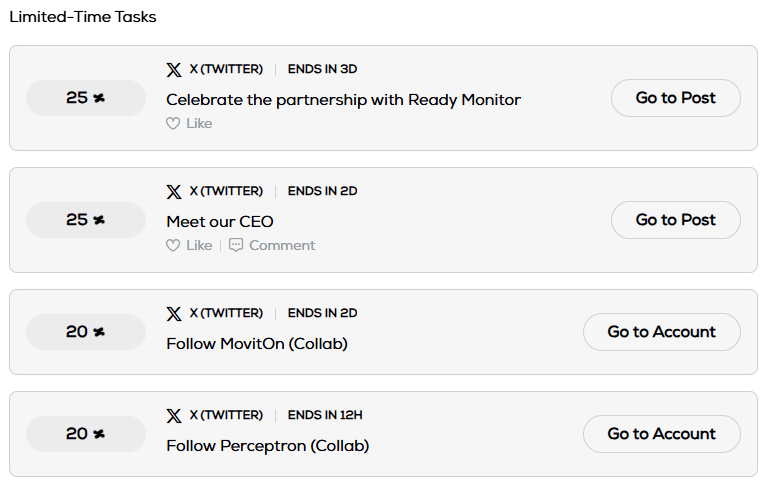Click X logo on Meet our CEO task

pos(174,192)
